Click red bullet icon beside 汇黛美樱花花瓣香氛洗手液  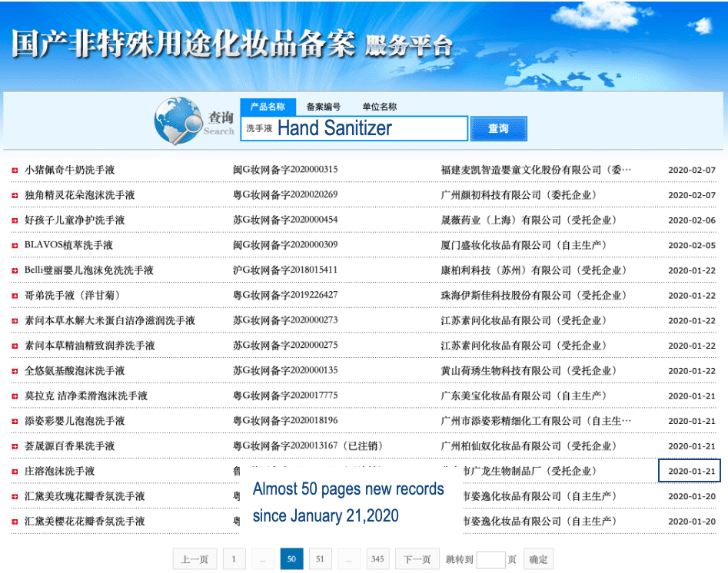coord(15,521)
